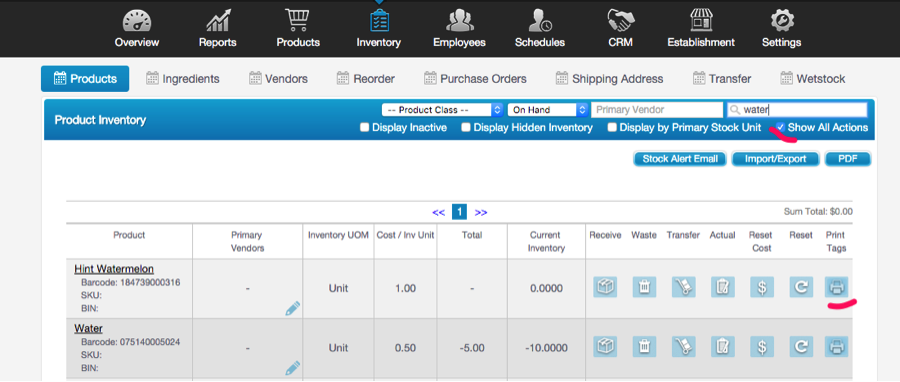Open the Overview dashboard gauge icon

tap(137, 21)
